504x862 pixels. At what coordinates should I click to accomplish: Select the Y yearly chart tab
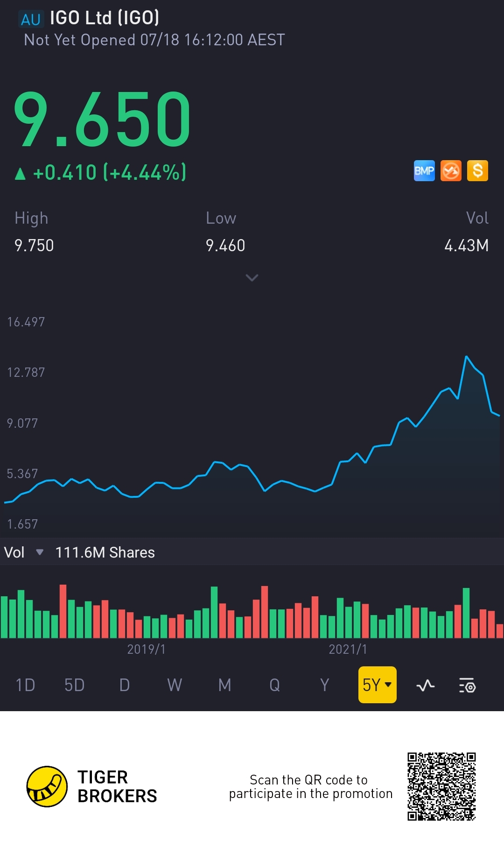click(x=324, y=685)
